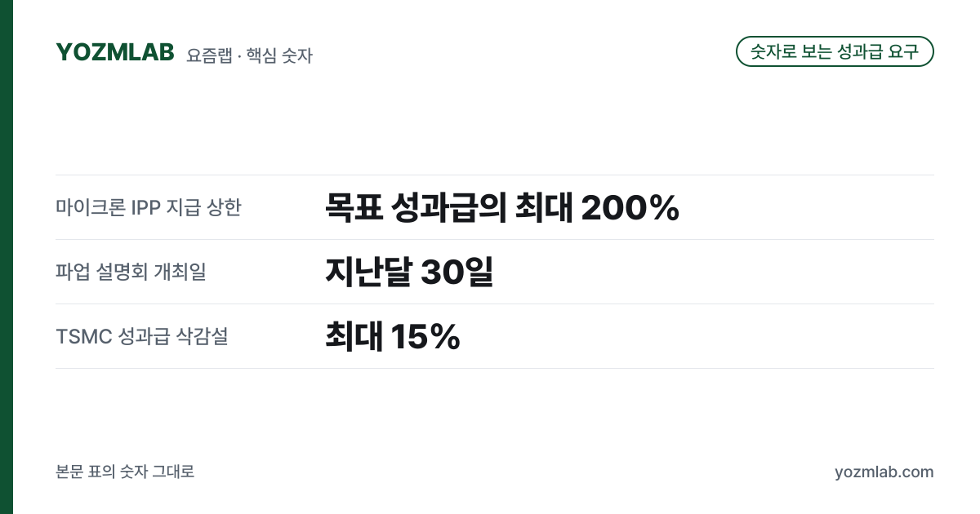Click the divider between 파업 and TSMC rows
Viewport: 980px width, 514px height.
point(495,304)
